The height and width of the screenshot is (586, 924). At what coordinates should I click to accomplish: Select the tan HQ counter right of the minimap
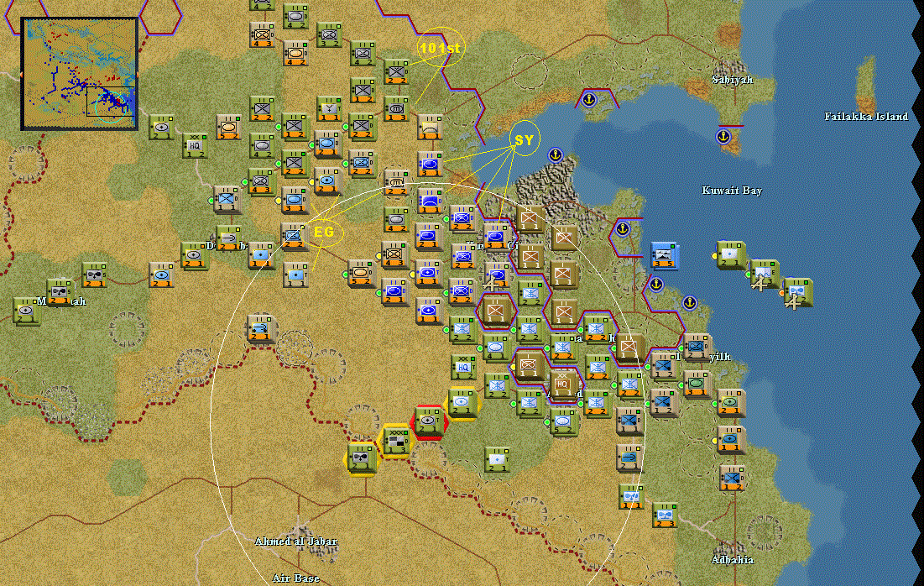195,145
